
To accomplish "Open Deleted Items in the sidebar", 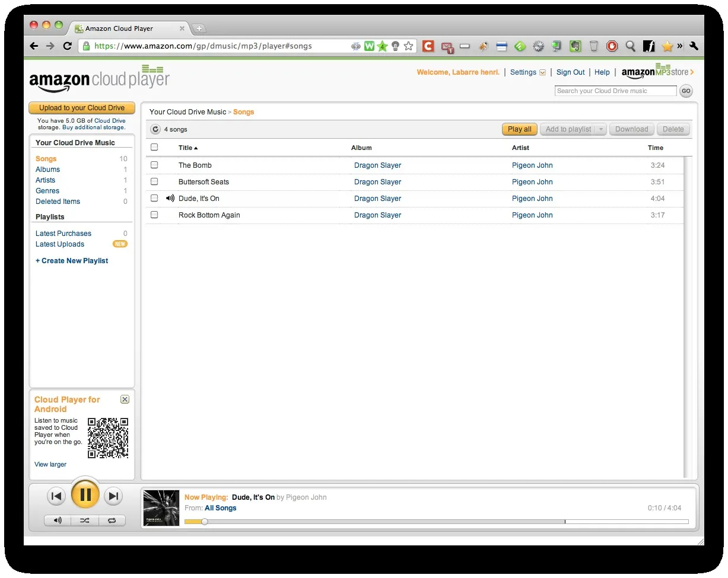I will click(x=58, y=202).
